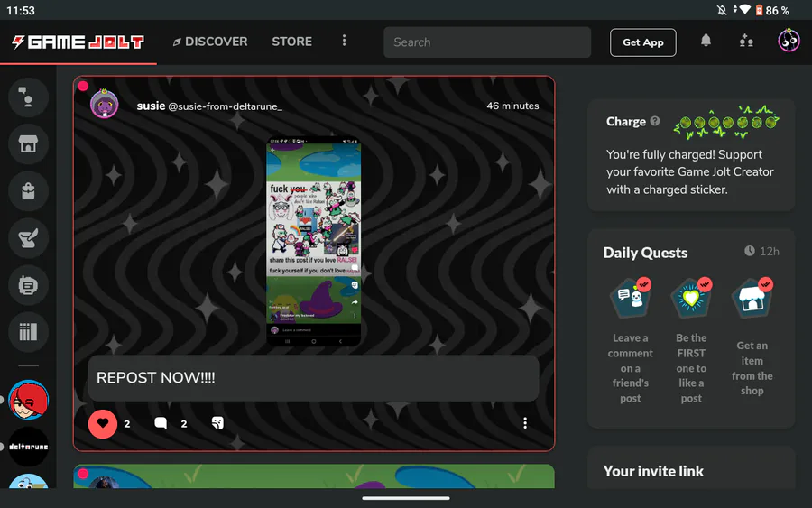This screenshot has width=812, height=508.
Task: Select 'Get an item from the shop' text
Action: coord(752,368)
